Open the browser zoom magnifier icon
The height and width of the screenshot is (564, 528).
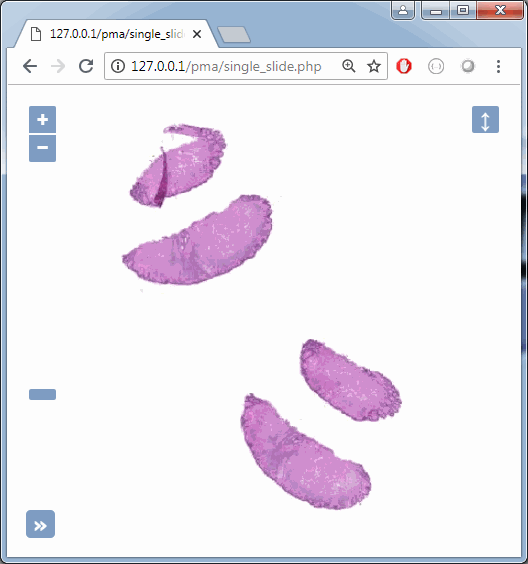[x=348, y=66]
